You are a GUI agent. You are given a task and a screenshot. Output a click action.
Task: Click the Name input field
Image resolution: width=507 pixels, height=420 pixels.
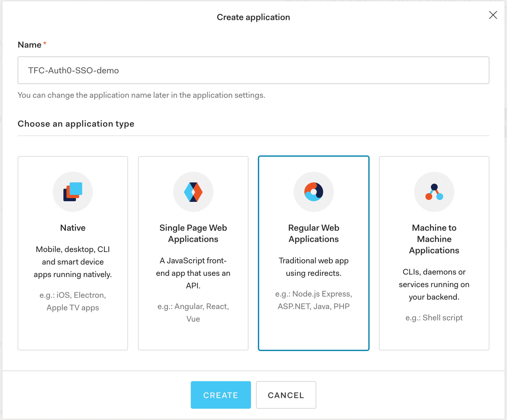pos(254,70)
